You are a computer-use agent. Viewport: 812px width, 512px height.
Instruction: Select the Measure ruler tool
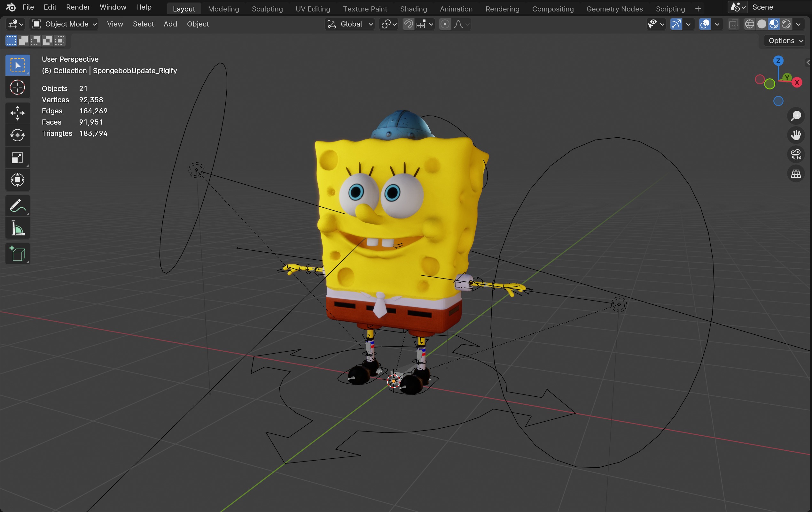18,228
